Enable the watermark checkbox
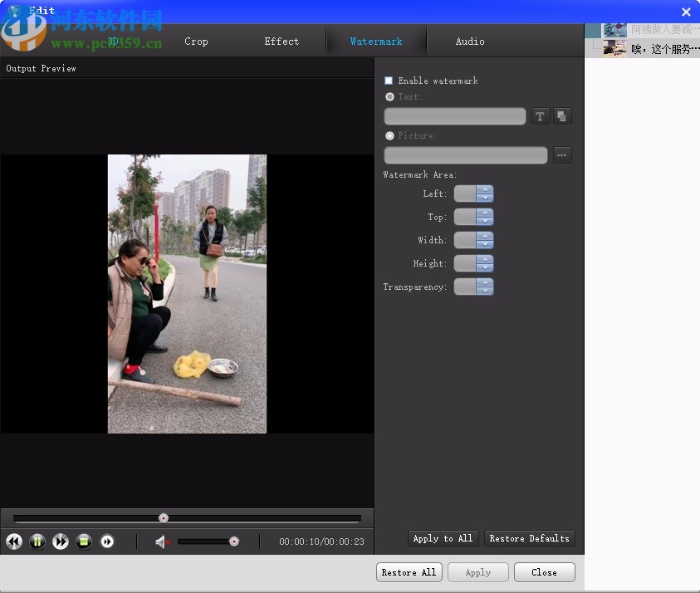 point(388,81)
